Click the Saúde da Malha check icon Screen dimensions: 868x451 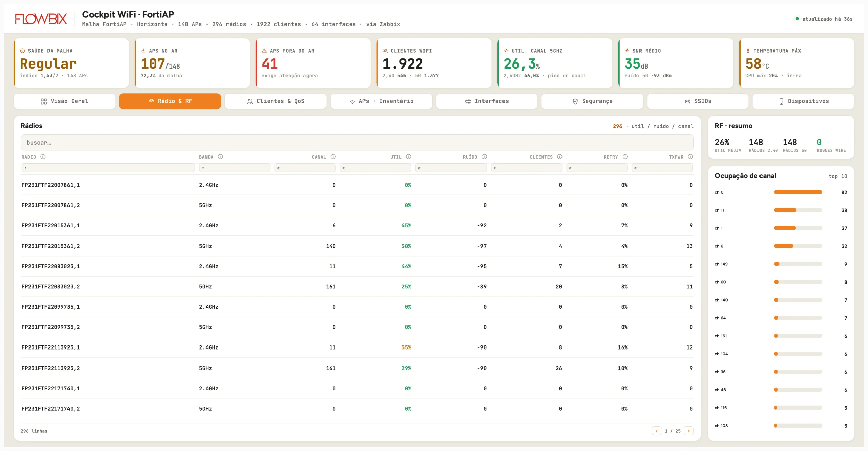tap(22, 51)
